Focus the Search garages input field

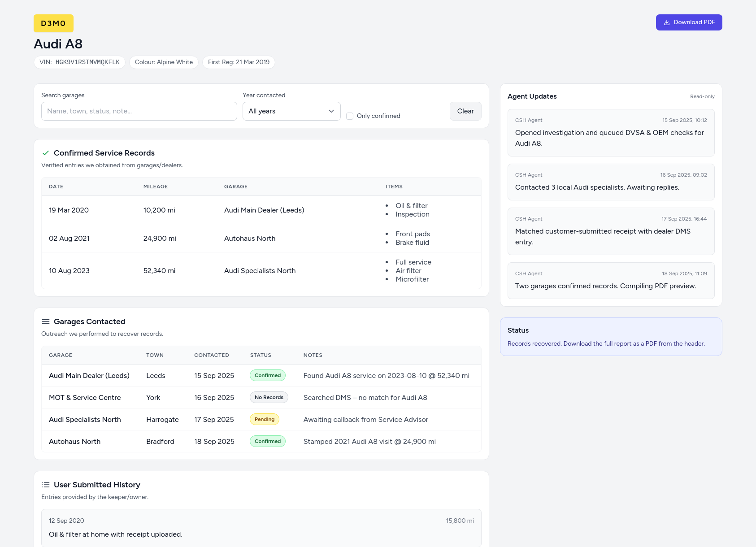tap(139, 111)
